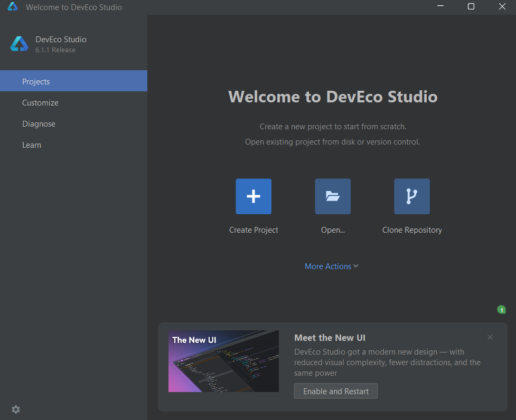Click the Clone Repository label
The width and height of the screenshot is (516, 420).
click(412, 230)
